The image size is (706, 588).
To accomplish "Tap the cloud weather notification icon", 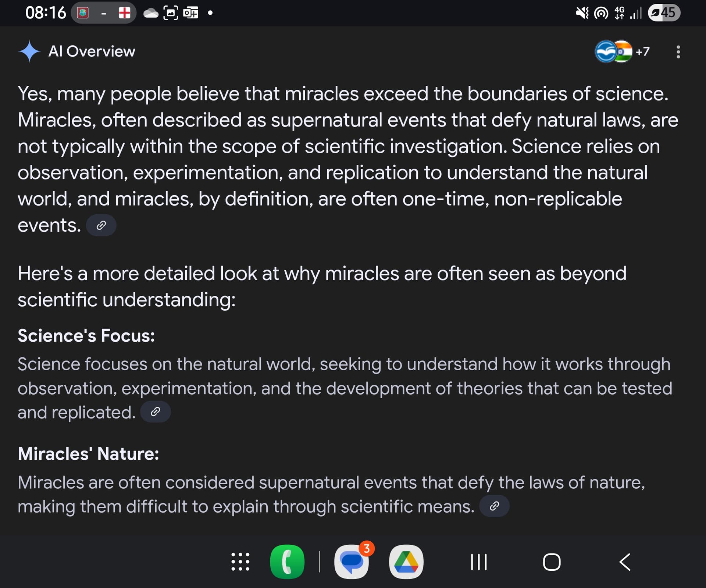I will coord(151,14).
